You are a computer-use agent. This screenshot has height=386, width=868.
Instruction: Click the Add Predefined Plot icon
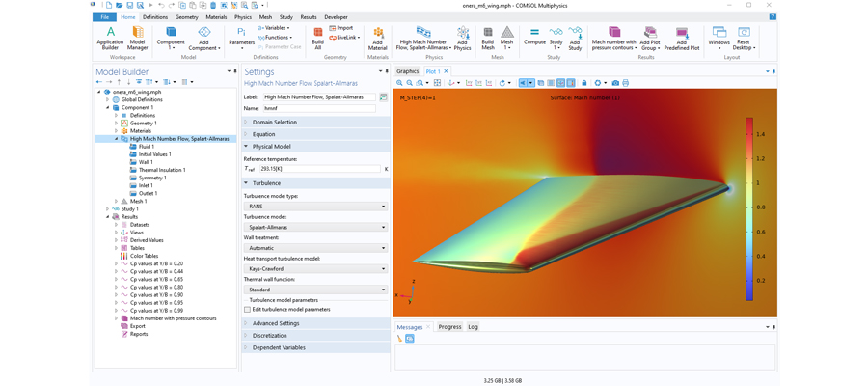point(681,38)
